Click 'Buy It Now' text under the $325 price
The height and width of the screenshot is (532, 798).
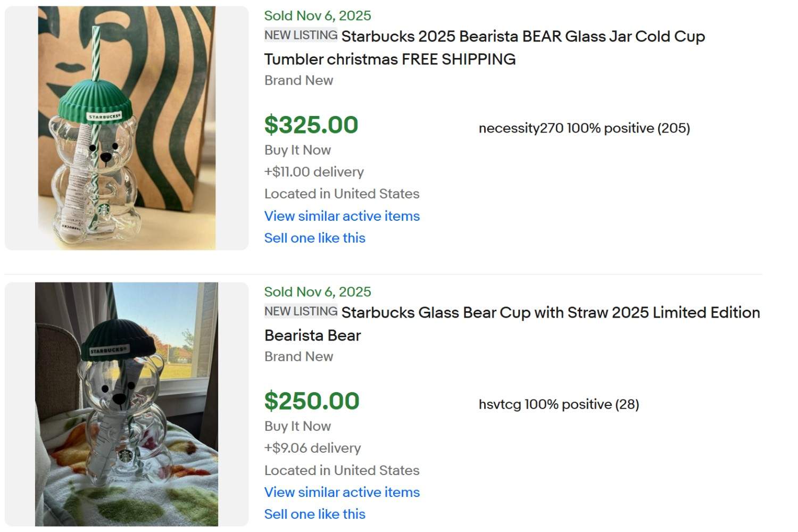297,150
